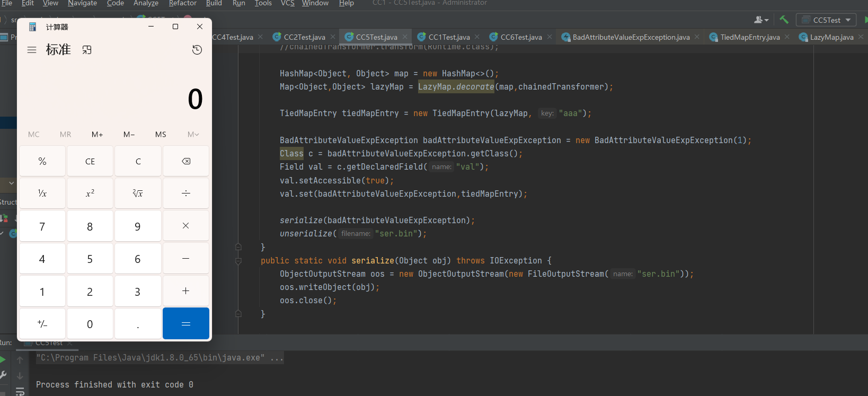Click the calculator app icon in title bar

(32, 27)
